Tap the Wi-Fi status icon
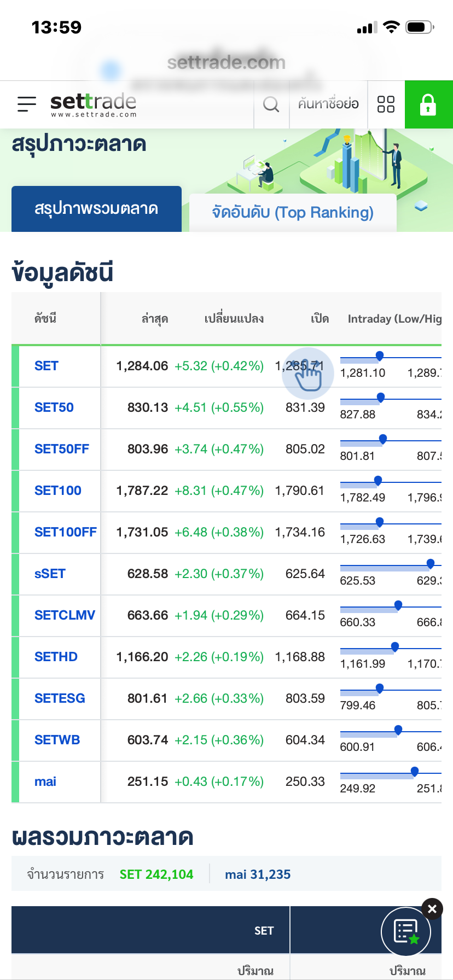Screen dimensions: 453x980 point(391,27)
